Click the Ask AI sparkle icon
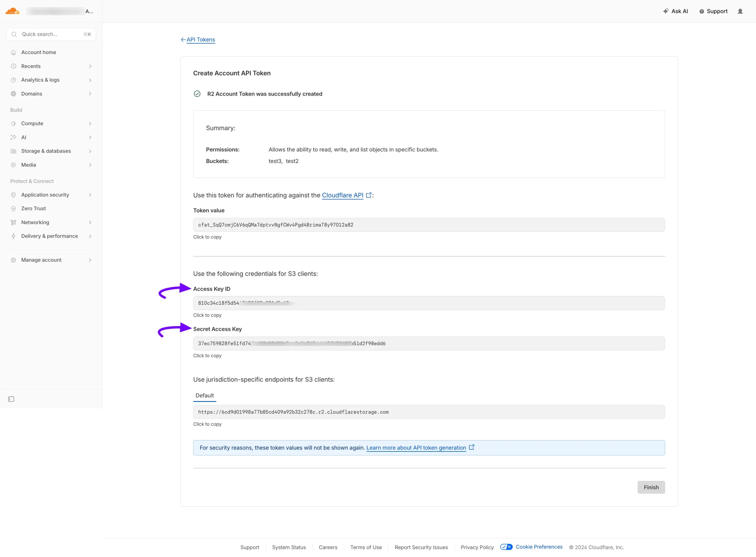Viewport: 756px width, 557px height. (666, 11)
